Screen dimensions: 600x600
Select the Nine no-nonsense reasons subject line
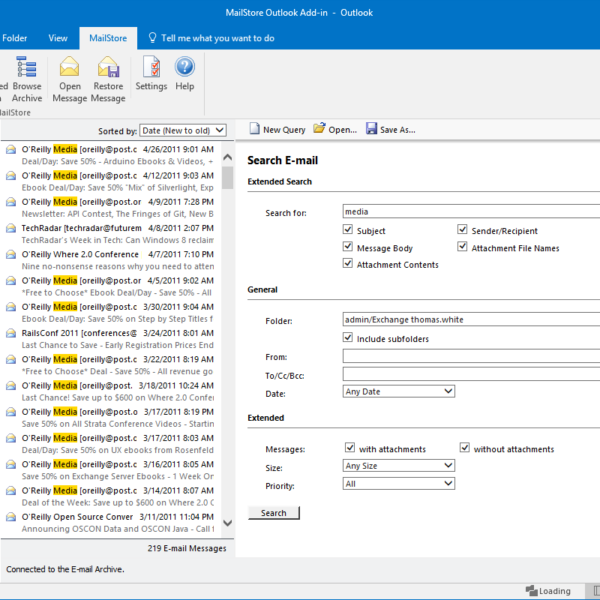[117, 266]
